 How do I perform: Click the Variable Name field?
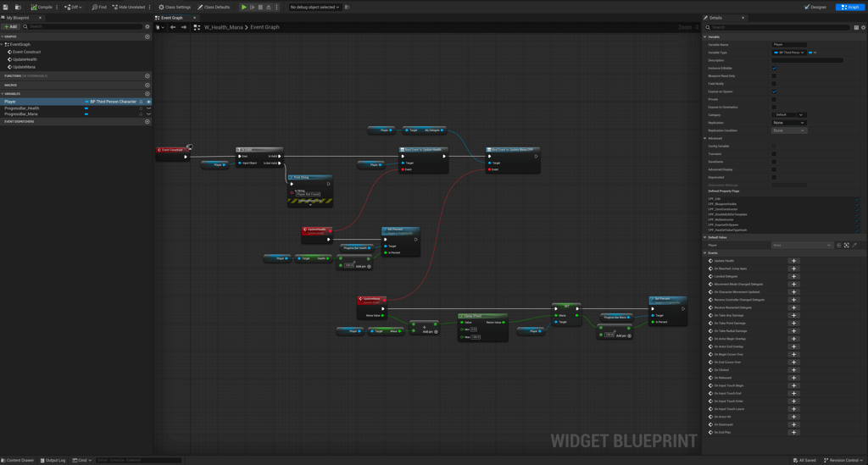pos(789,45)
